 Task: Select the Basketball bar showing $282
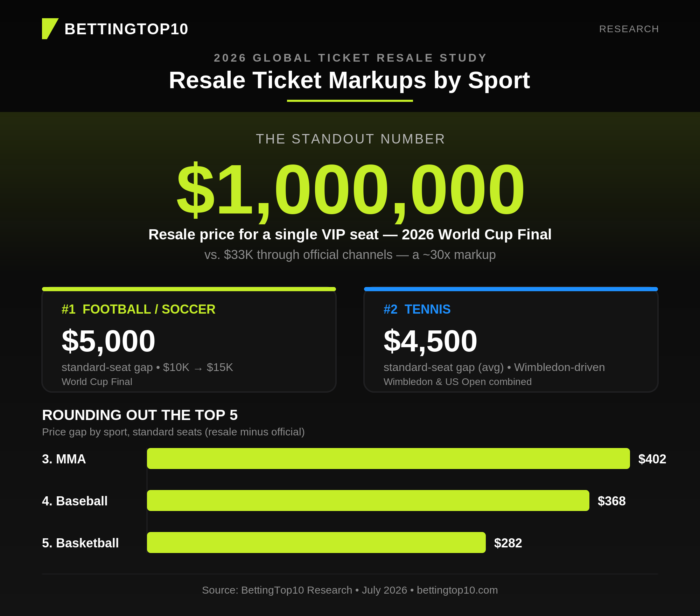pyautogui.click(x=316, y=542)
